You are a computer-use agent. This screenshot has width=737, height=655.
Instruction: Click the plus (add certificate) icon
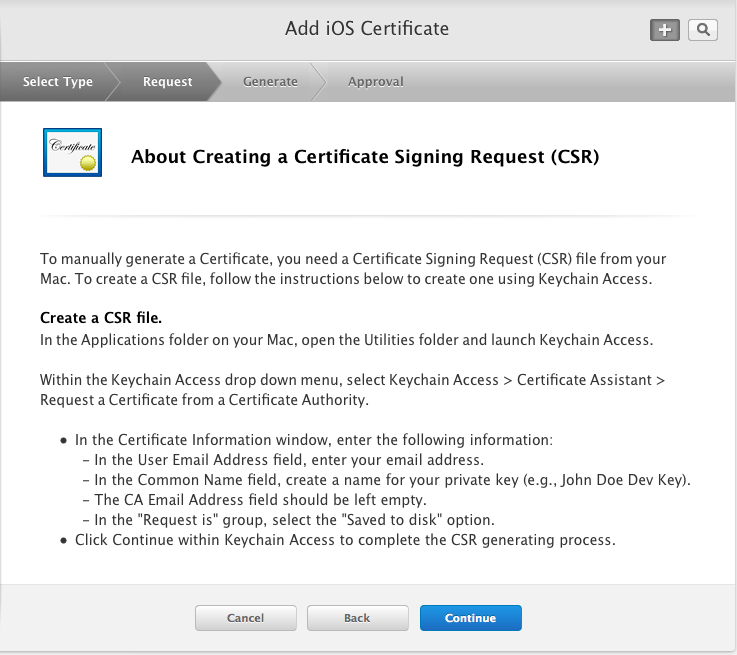pos(665,30)
